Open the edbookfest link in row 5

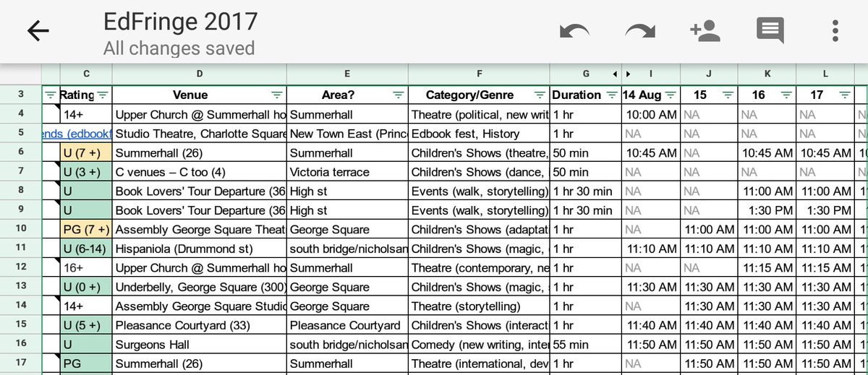point(77,134)
